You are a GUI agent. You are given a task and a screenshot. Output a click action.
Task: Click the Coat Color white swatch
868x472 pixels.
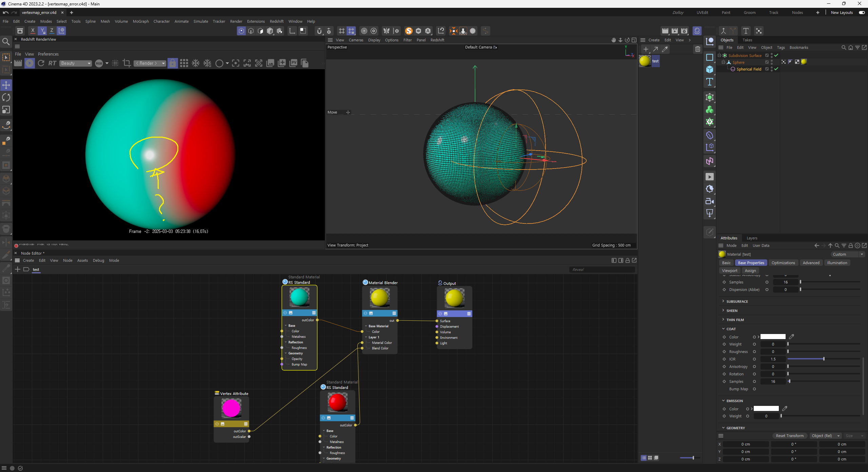point(773,337)
